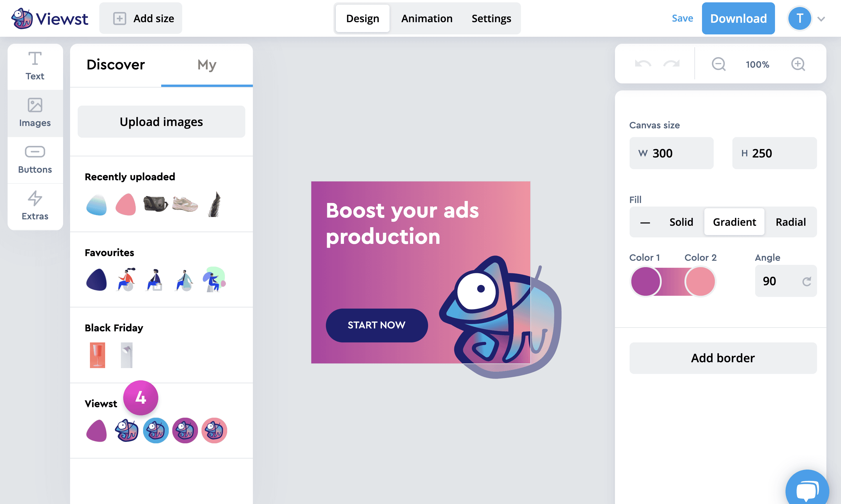Click the Upload images button
Viewport: 841px width, 504px height.
tap(161, 122)
